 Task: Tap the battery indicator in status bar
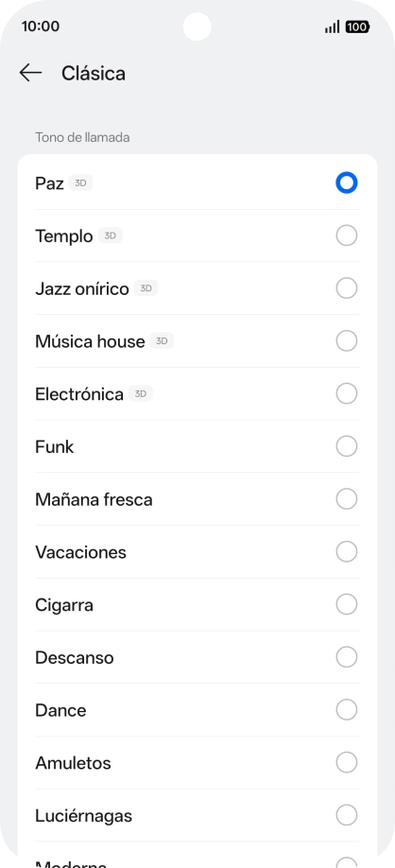[357, 26]
